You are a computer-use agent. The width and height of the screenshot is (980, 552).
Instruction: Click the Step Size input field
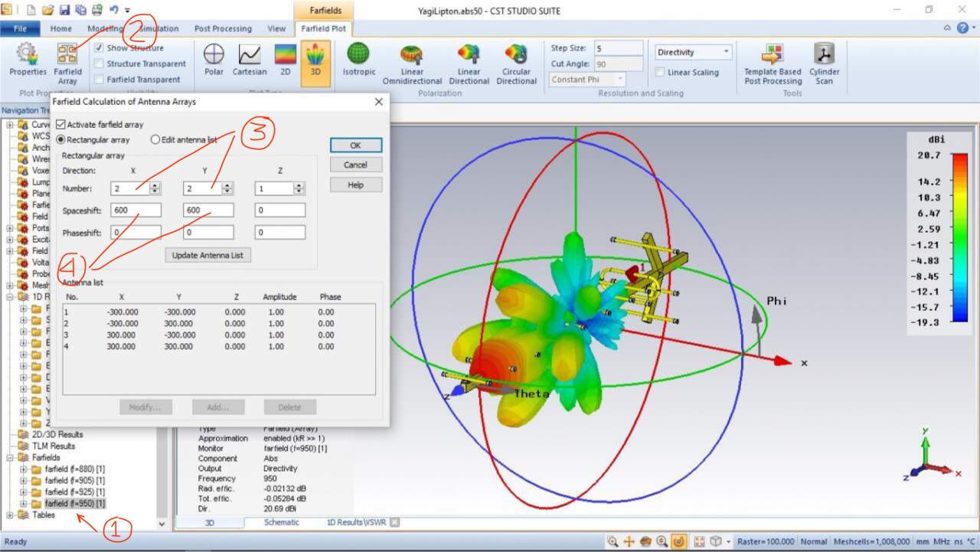(x=619, y=48)
